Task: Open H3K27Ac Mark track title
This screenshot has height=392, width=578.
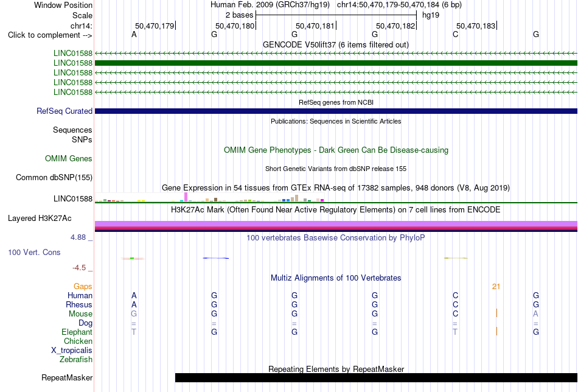Action: (336, 210)
